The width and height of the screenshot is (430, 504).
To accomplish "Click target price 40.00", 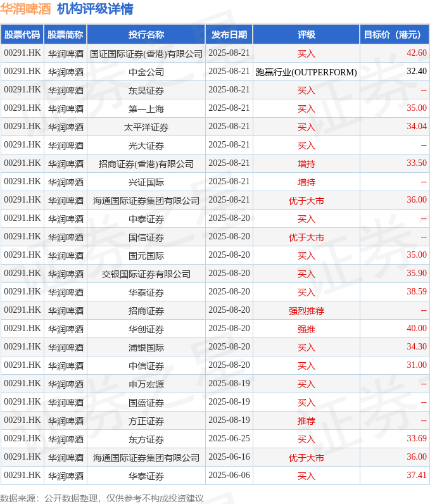I will click(x=417, y=328).
